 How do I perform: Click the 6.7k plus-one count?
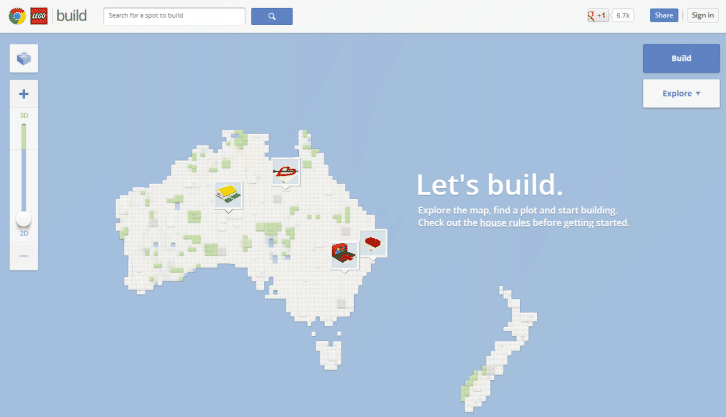623,15
